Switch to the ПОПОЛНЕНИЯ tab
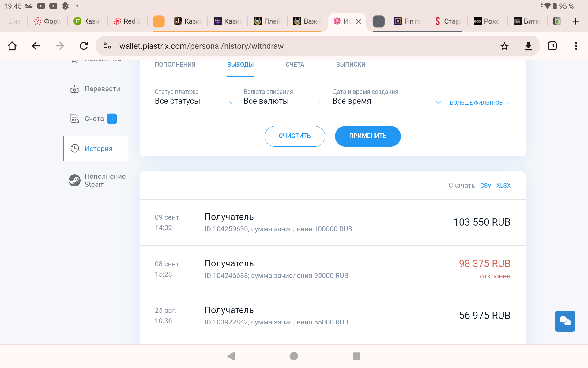Image resolution: width=588 pixels, height=368 pixels. tap(175, 64)
